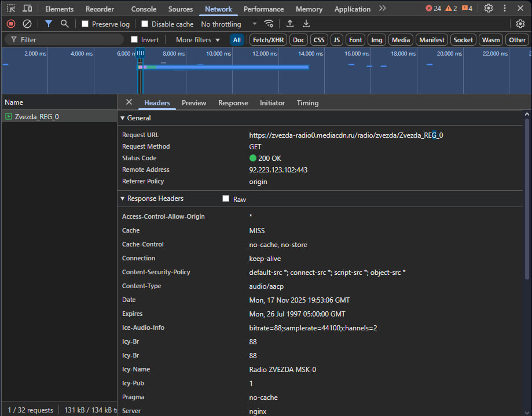This screenshot has height=416, width=532.
Task: Clear the network log
Action: [27, 24]
